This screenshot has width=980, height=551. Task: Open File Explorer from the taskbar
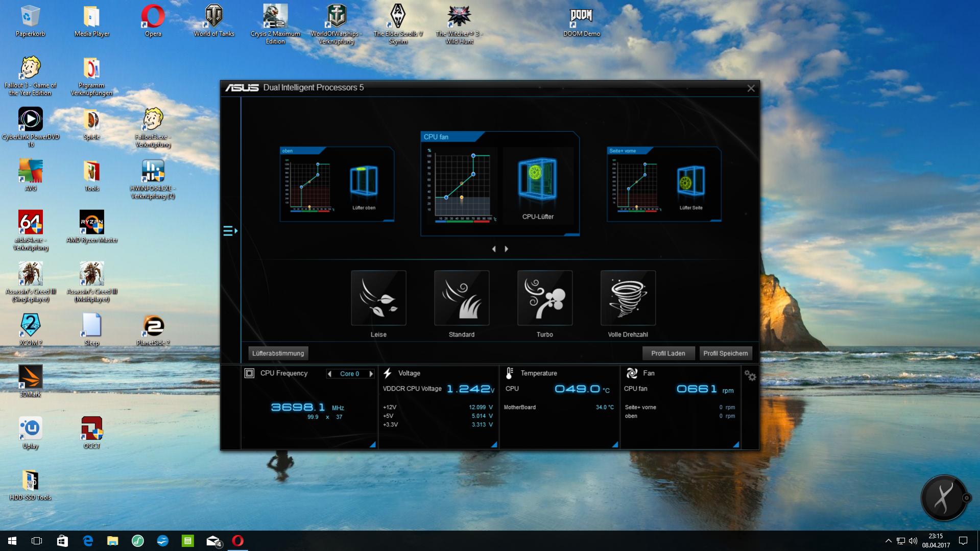pyautogui.click(x=112, y=541)
